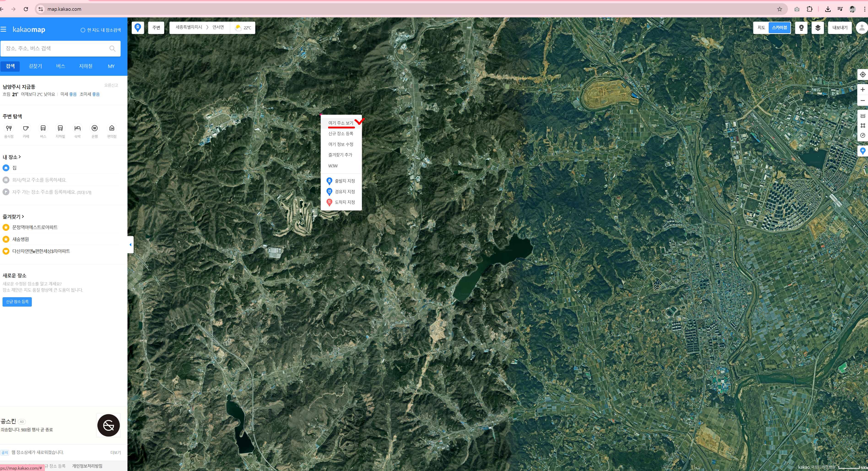Click the 내보내기 button
The image size is (868, 471).
(x=839, y=28)
